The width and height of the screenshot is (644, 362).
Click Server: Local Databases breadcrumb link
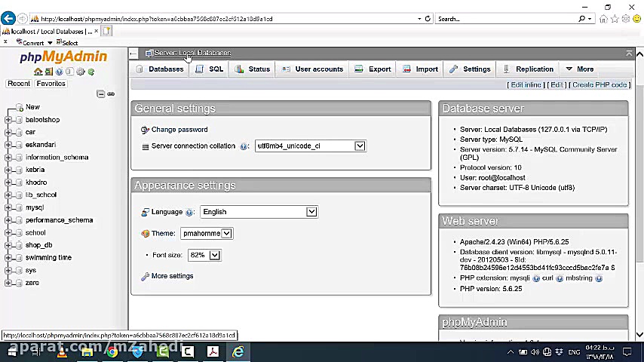192,53
